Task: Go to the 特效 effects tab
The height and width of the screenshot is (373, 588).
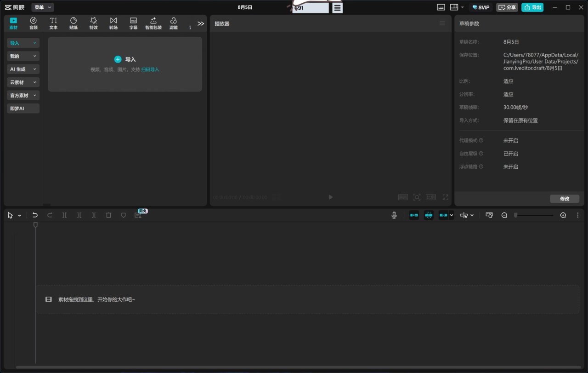Action: [x=93, y=23]
